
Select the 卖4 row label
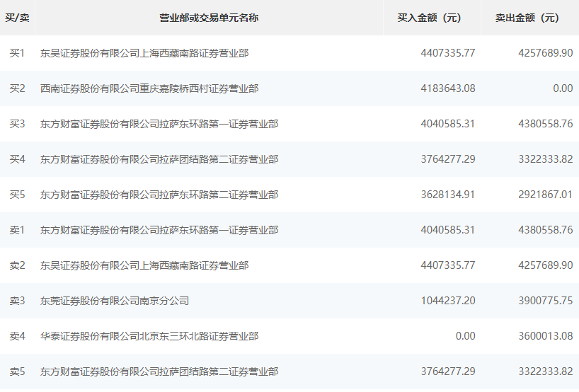point(18,336)
